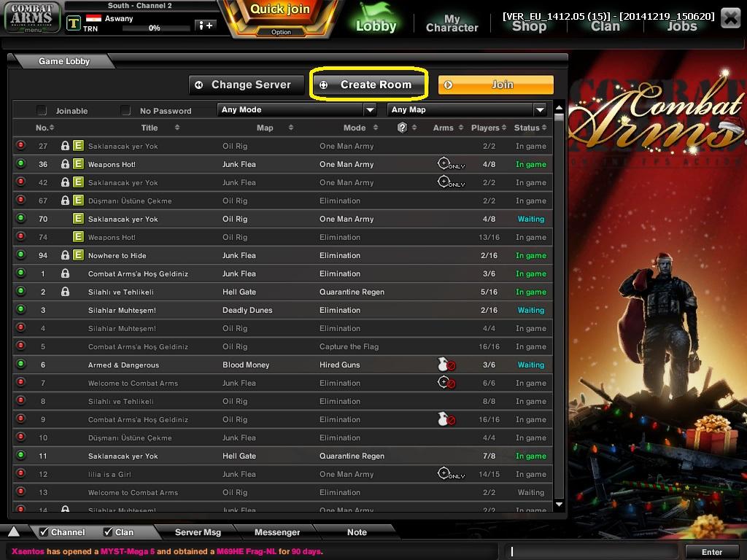Switch to the Server Msg tab

click(x=198, y=532)
